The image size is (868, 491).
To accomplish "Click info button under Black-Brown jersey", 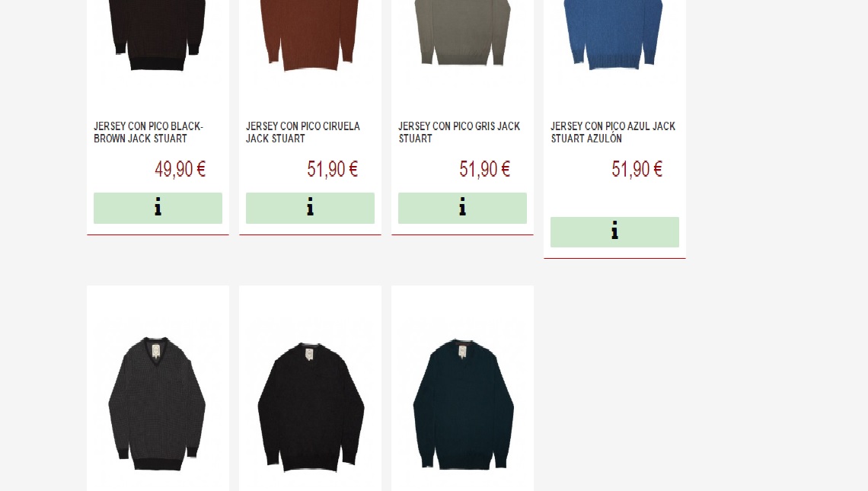I will [158, 208].
